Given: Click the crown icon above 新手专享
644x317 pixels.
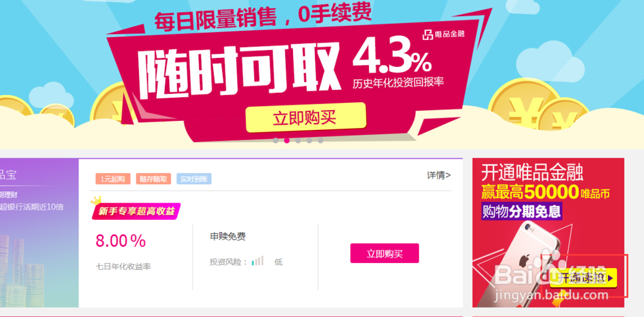Looking at the screenshot, I should tap(96, 200).
